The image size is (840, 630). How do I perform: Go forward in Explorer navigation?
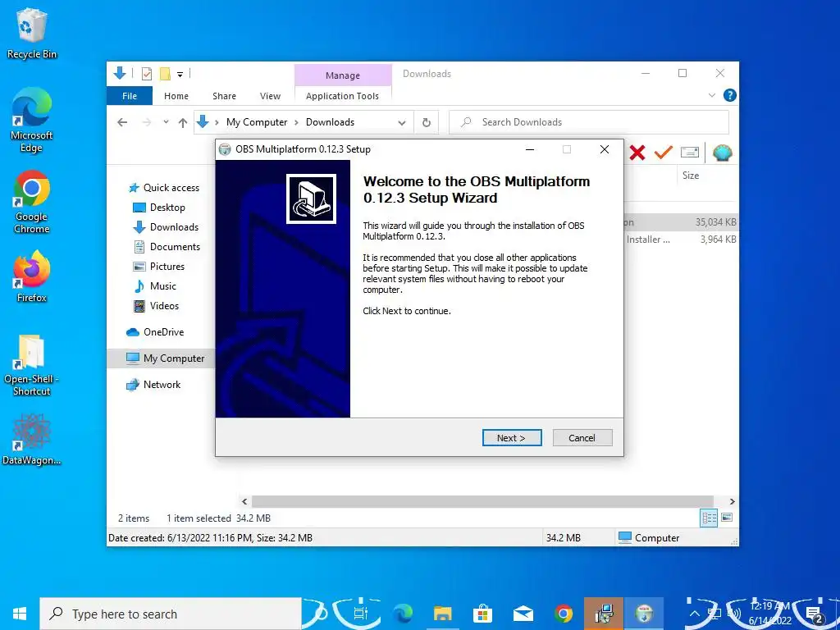[146, 122]
